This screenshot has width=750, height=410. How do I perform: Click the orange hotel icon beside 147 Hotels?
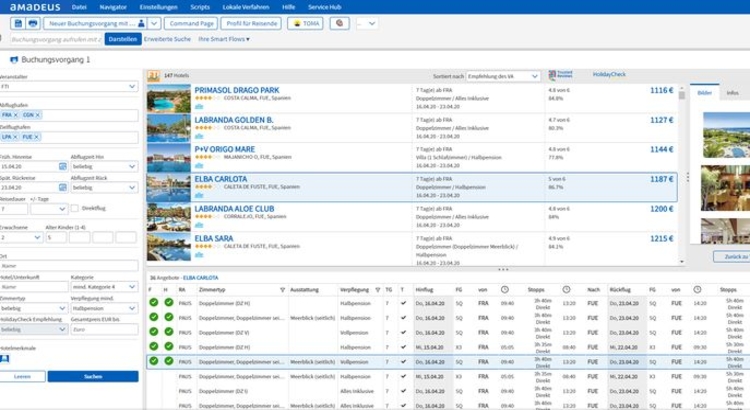[154, 76]
